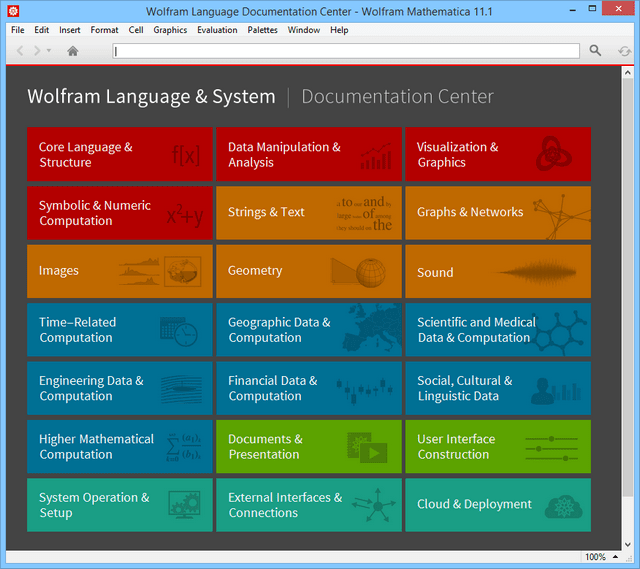The width and height of the screenshot is (640, 569).
Task: Open the Cloud & Deployment tile
Action: coord(498,505)
